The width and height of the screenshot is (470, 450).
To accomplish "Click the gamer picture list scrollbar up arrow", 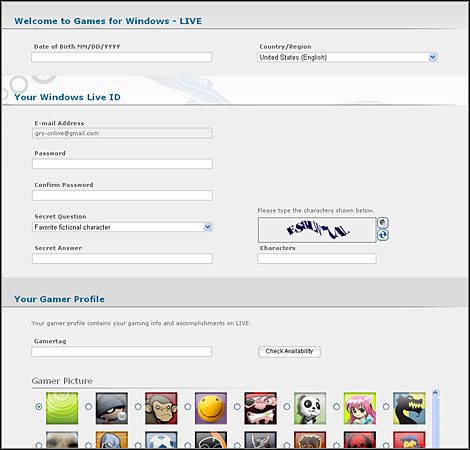I will 435,393.
